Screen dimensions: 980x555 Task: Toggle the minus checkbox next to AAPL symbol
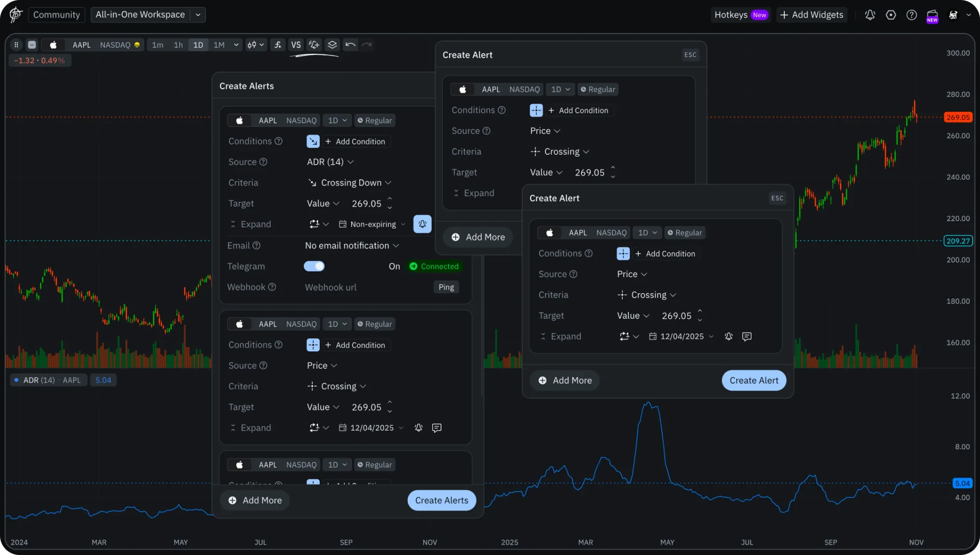[32, 45]
